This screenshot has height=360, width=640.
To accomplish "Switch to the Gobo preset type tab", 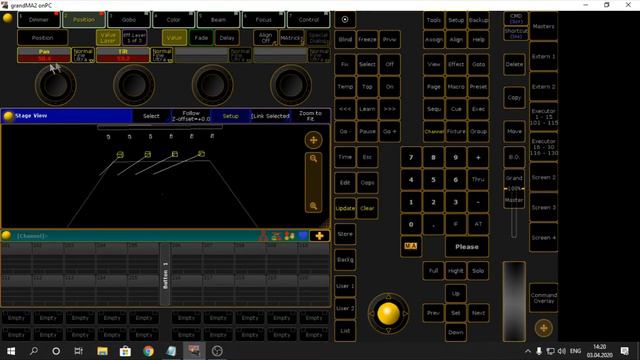I will pos(129,20).
